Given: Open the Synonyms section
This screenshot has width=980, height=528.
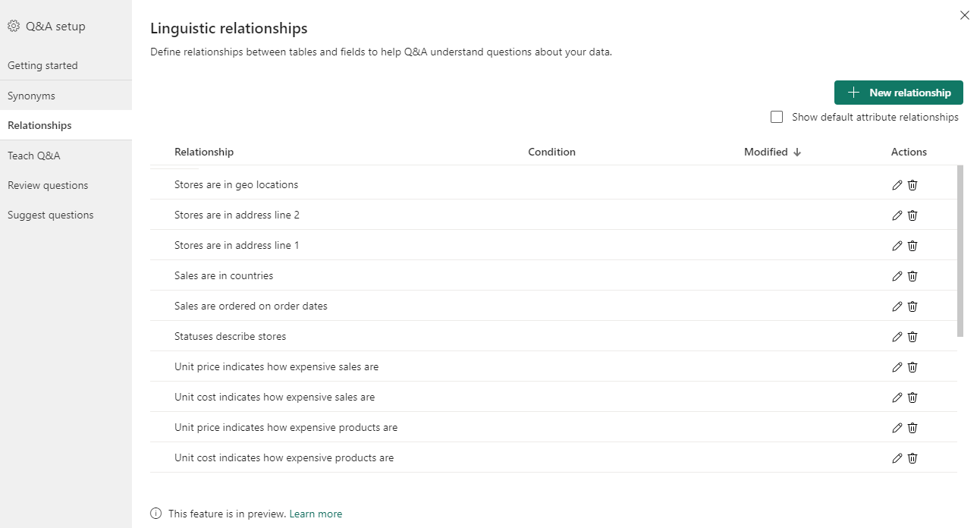Looking at the screenshot, I should click(x=32, y=96).
